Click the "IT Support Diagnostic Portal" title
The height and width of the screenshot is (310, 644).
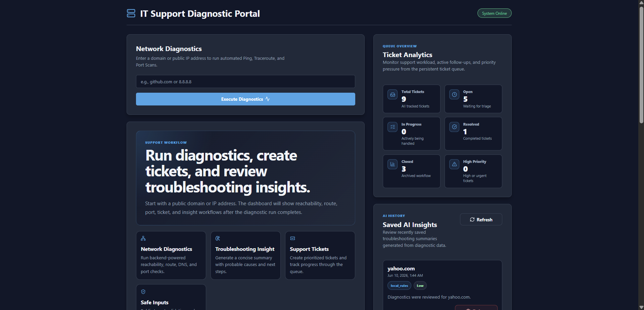(x=200, y=14)
